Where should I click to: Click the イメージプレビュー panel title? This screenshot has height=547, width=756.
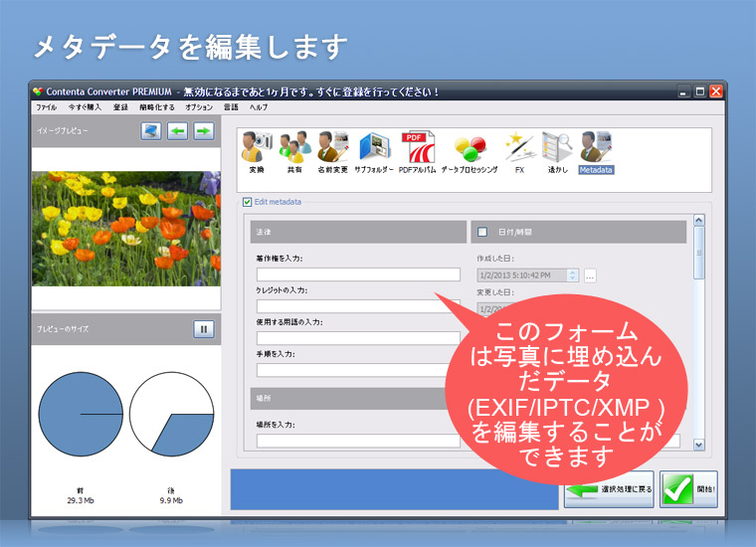(x=63, y=130)
